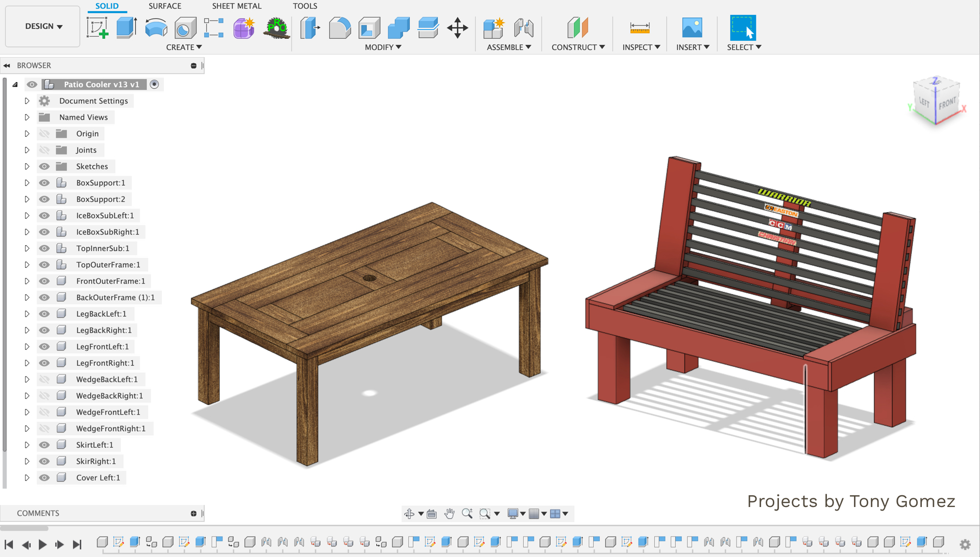Toggle visibility of BoxSupport:1 layer
Viewport: 980px width, 557px height.
point(44,182)
